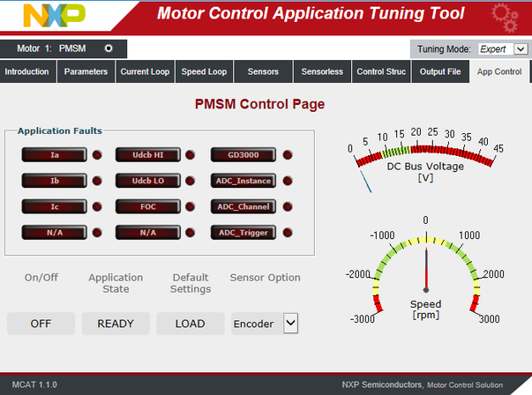The height and width of the screenshot is (395, 532).
Task: Click the Ic fault button
Action: tap(55, 206)
